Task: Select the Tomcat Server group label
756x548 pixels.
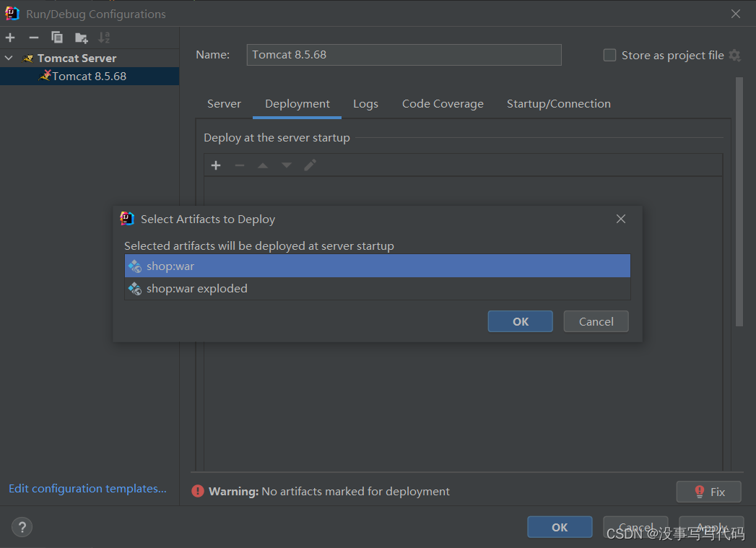Action: click(77, 58)
